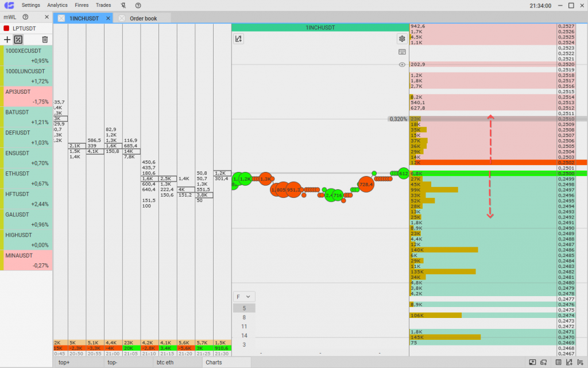Viewport: 588px width, 368px height.
Task: Toggle the eye visibility icon on chart
Action: [402, 64]
